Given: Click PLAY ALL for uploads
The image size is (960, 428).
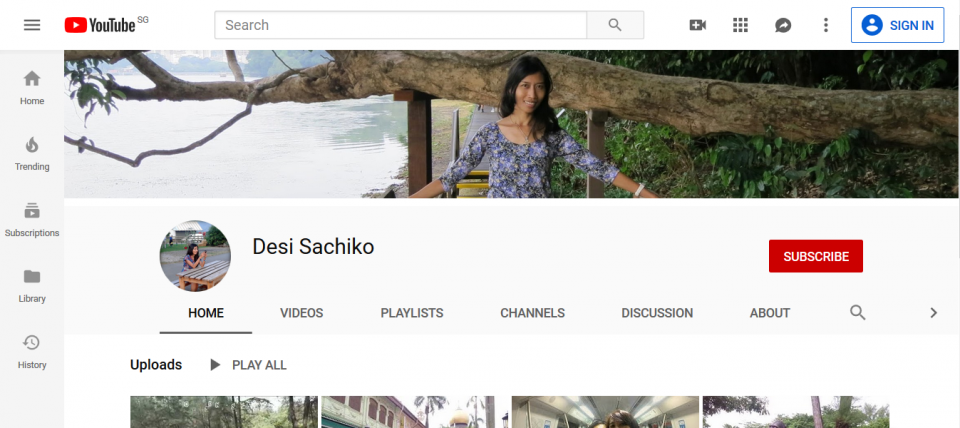Looking at the screenshot, I should click(x=248, y=365).
